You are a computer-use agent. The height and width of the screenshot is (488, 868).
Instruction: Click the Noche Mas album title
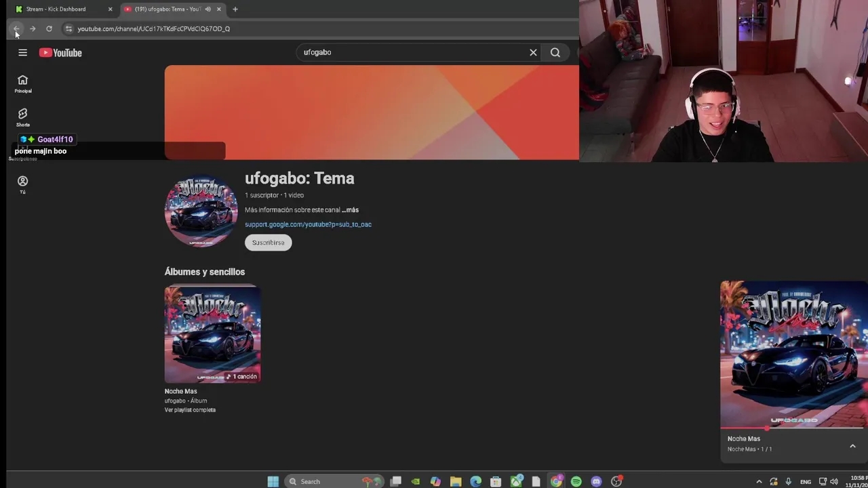pyautogui.click(x=180, y=391)
